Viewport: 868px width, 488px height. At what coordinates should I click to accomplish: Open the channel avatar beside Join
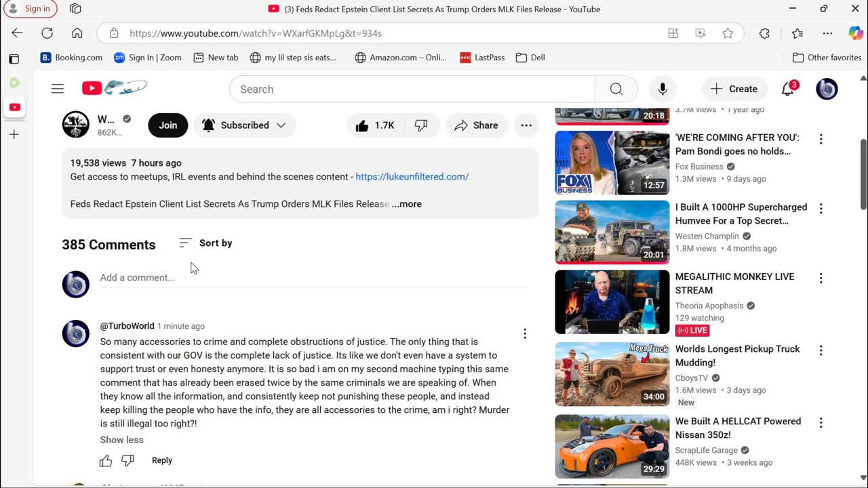click(76, 125)
